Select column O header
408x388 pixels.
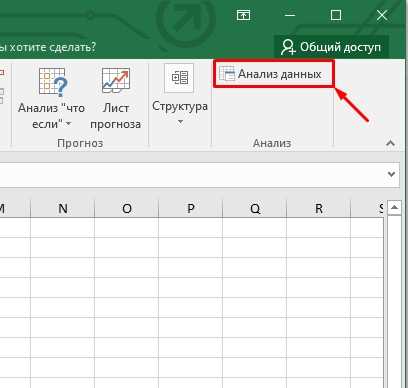(127, 209)
